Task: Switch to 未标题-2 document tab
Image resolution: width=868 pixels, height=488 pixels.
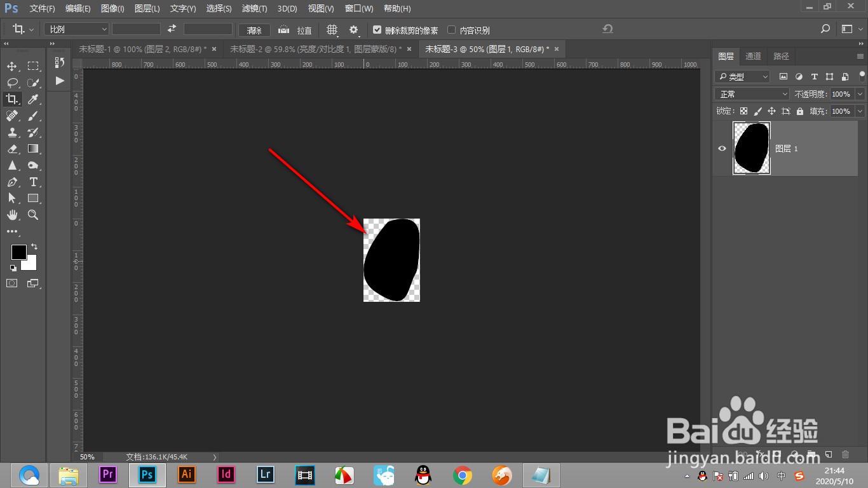Action: coord(315,49)
